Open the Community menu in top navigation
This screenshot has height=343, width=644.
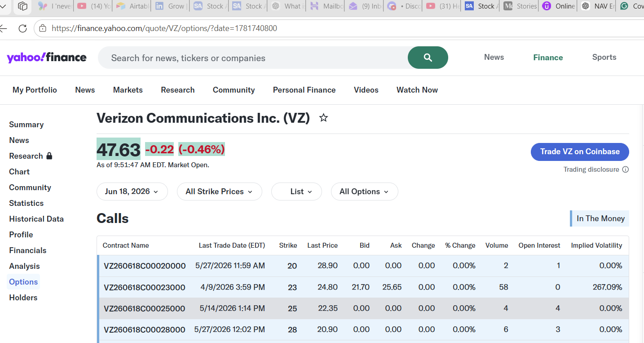[234, 90]
